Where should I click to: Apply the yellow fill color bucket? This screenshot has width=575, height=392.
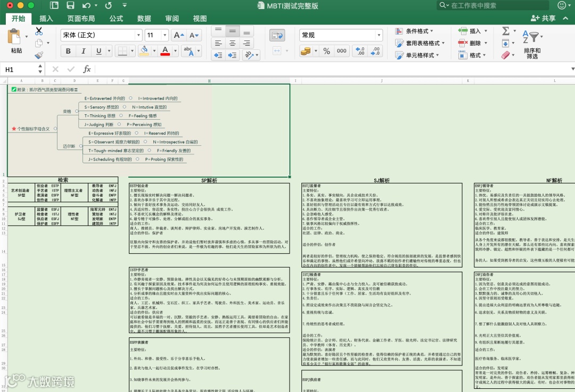144,51
